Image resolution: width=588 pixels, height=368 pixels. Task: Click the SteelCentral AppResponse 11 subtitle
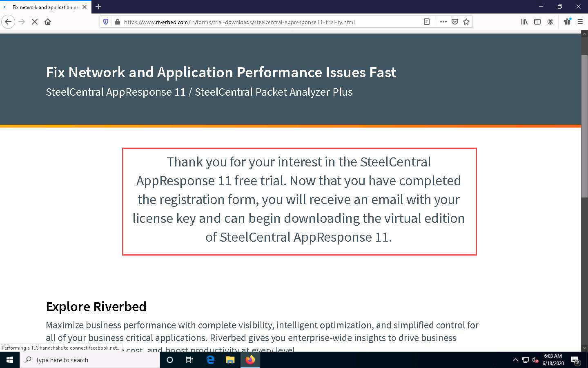pos(199,92)
